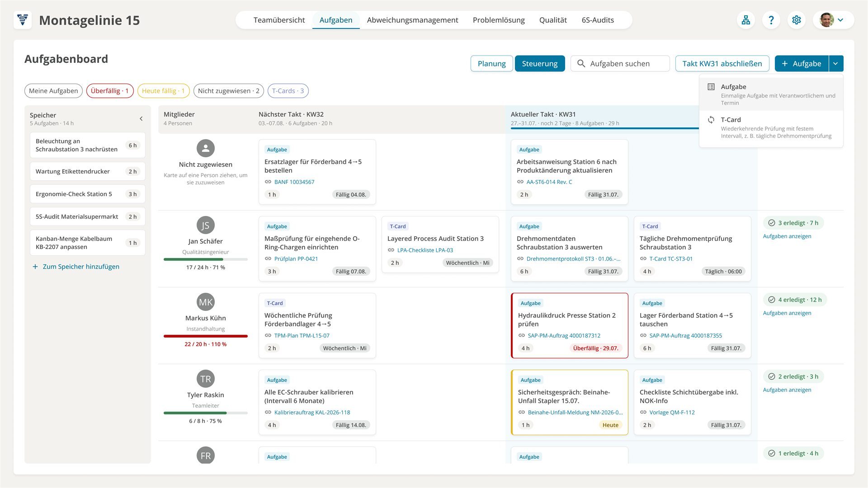The image size is (868, 488).
Task: Collapse the Speicher panel with the chevron
Action: (141, 119)
